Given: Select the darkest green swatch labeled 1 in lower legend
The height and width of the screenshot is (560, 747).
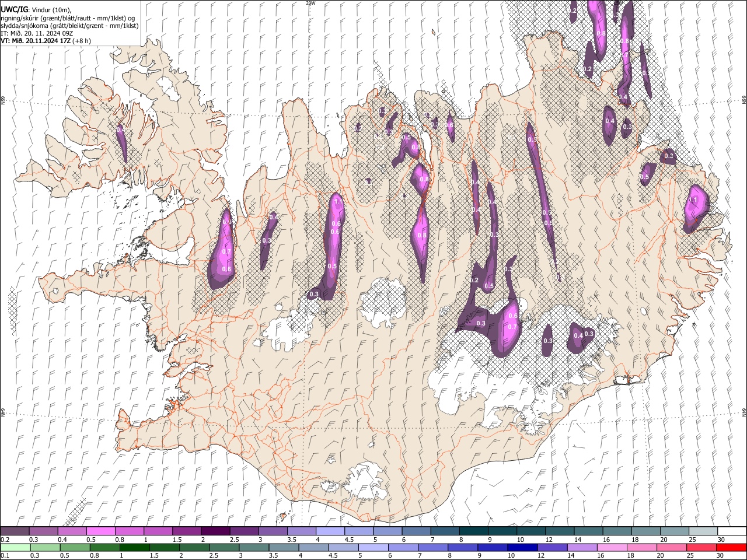Looking at the screenshot, I should (x=134, y=547).
